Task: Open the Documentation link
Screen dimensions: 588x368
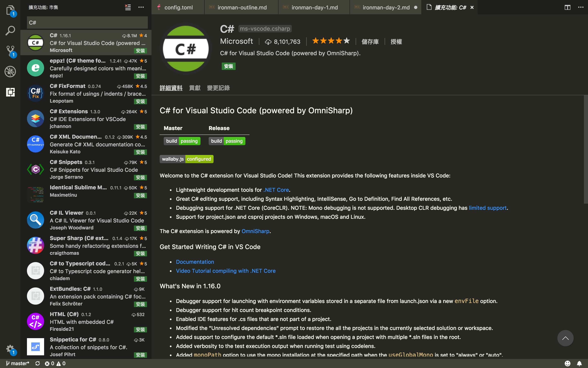Action: (195, 262)
